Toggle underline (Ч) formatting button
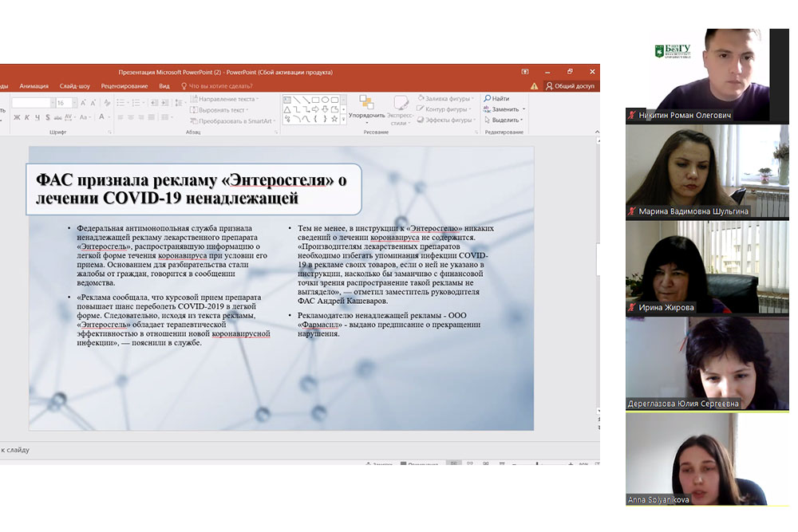 [x=37, y=118]
